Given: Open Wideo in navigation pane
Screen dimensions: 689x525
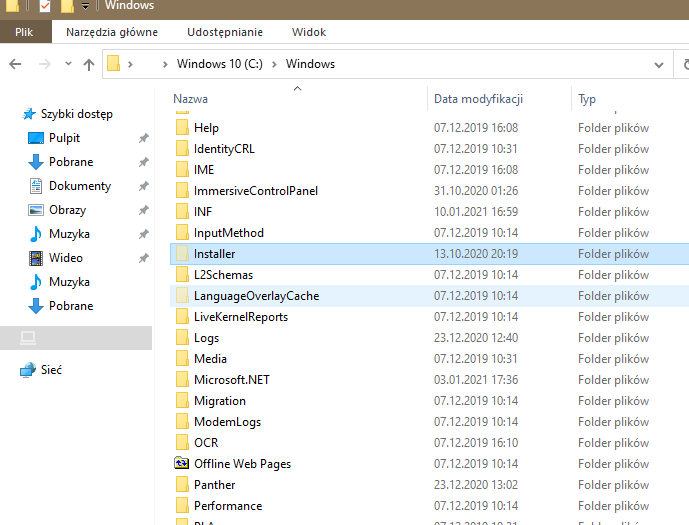Looking at the screenshot, I should (65, 258).
